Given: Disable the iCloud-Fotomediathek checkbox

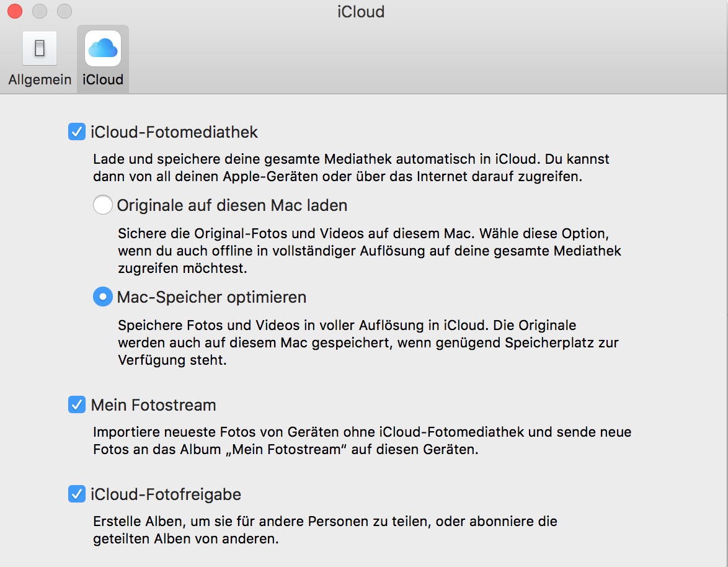Looking at the screenshot, I should click(76, 132).
